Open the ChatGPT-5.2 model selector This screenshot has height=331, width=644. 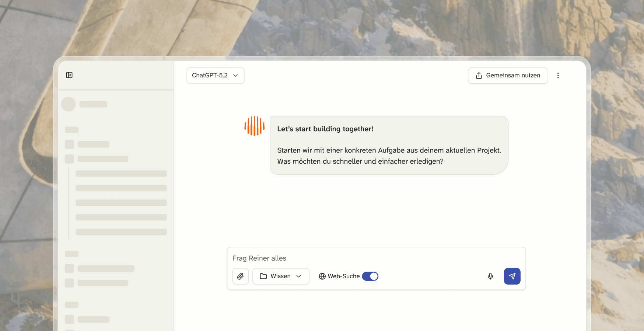[x=216, y=76]
